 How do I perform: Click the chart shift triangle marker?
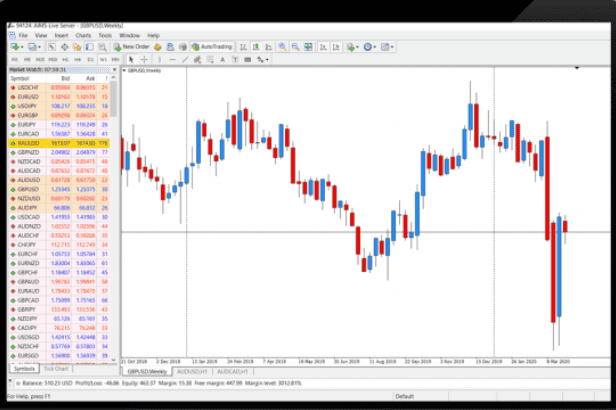[577, 68]
